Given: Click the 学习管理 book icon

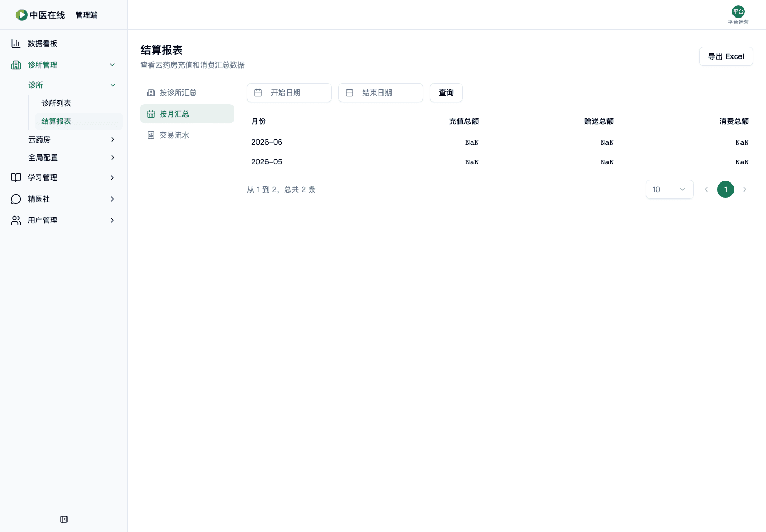Looking at the screenshot, I should (x=16, y=178).
